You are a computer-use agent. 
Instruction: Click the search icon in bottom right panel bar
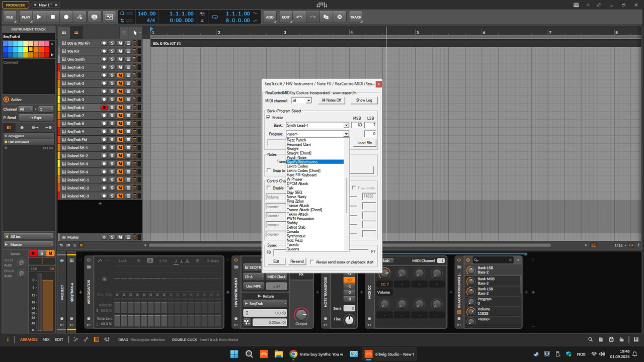(x=591, y=339)
